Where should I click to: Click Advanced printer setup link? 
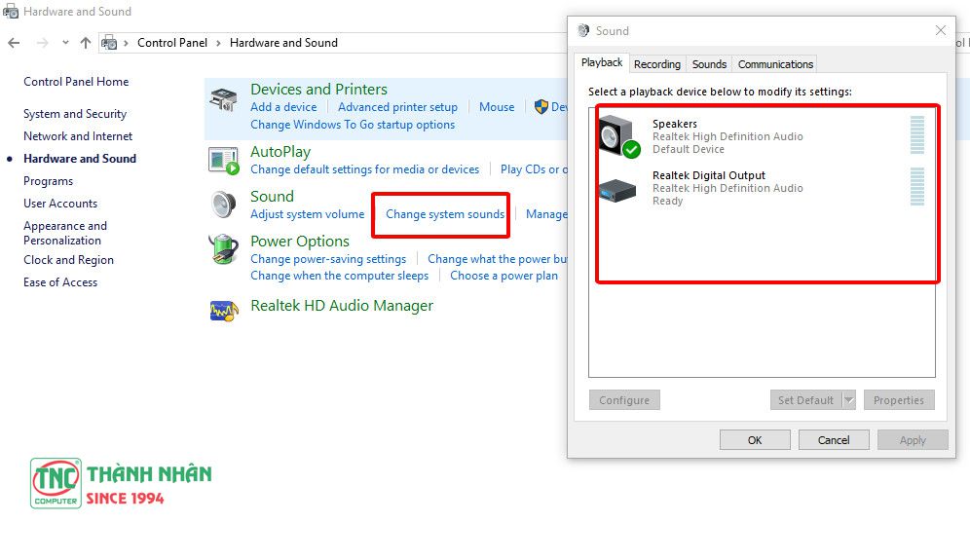point(397,107)
